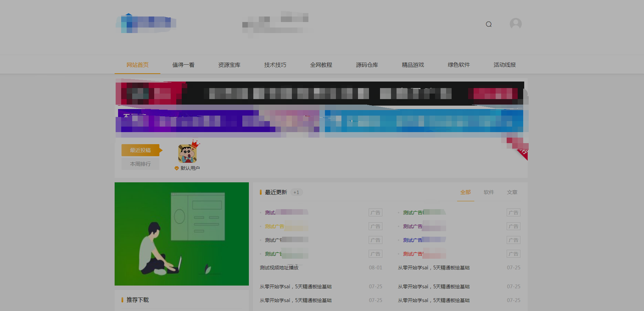Switch to 本周排行 ranking
Screen dimensions: 644x311
140,164
